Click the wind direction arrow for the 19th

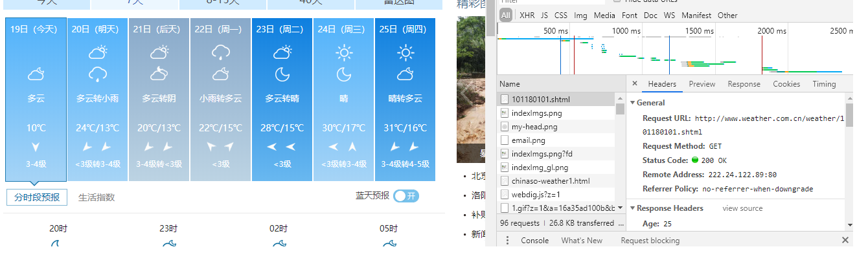tap(36, 147)
